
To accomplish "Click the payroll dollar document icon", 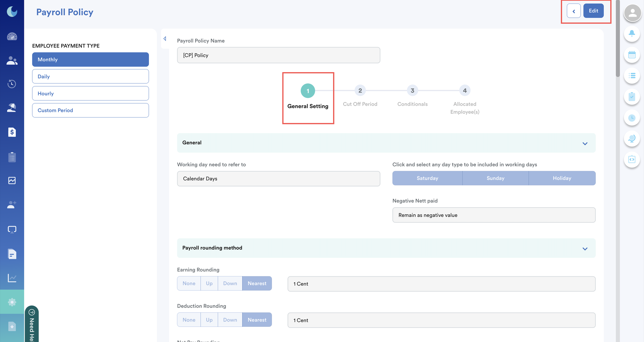I will [12, 132].
